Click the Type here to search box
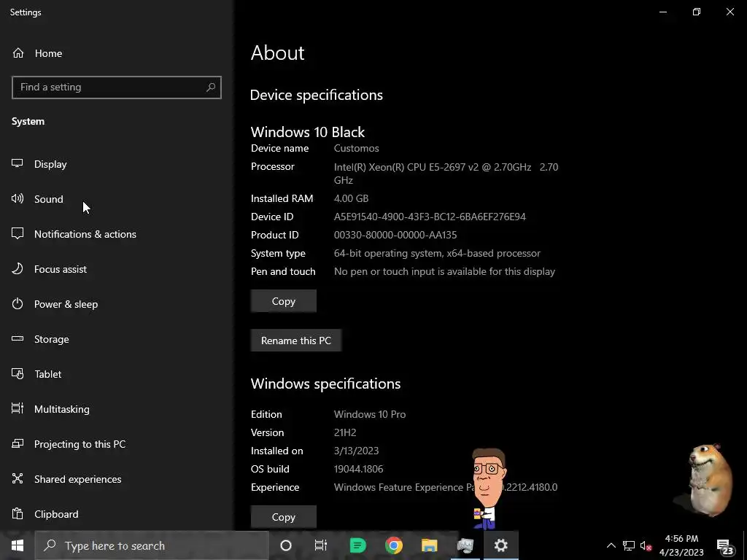This screenshot has height=560, width=747. point(152,545)
